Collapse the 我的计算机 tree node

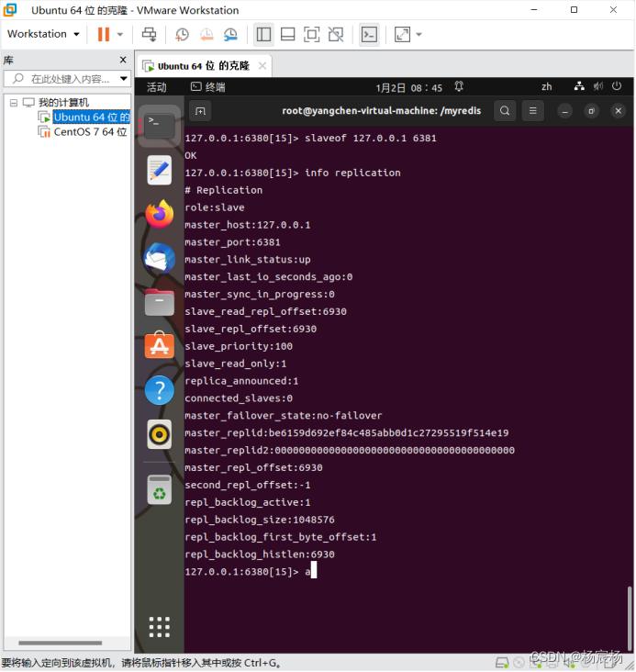(14, 103)
